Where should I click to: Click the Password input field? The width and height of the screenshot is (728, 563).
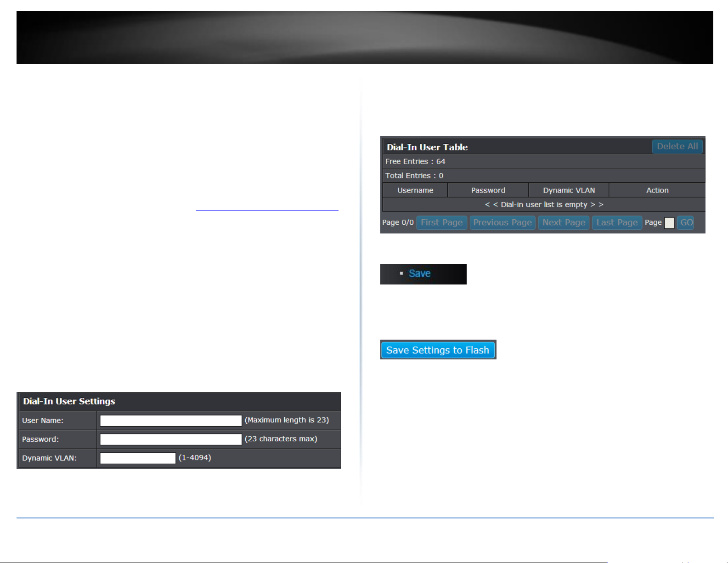coord(171,439)
